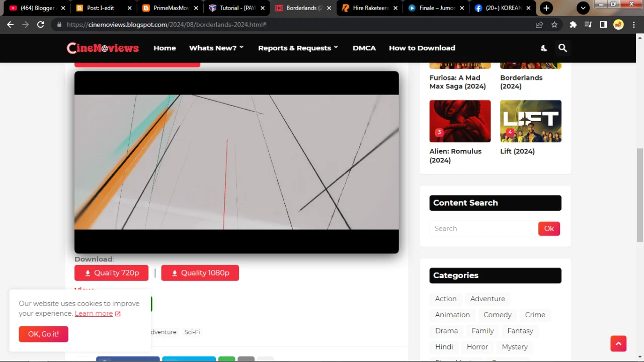Download the movie in Quality 1080p

pyautogui.click(x=200, y=273)
